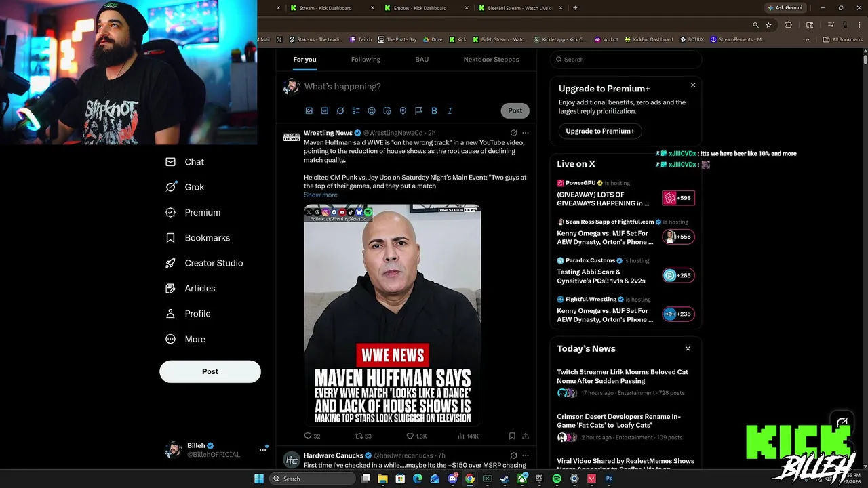
Task: Open Spotify from the Windows taskbar
Action: (x=557, y=479)
